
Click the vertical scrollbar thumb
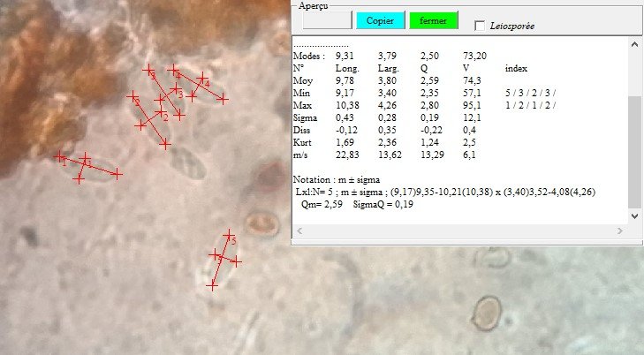click(633, 150)
